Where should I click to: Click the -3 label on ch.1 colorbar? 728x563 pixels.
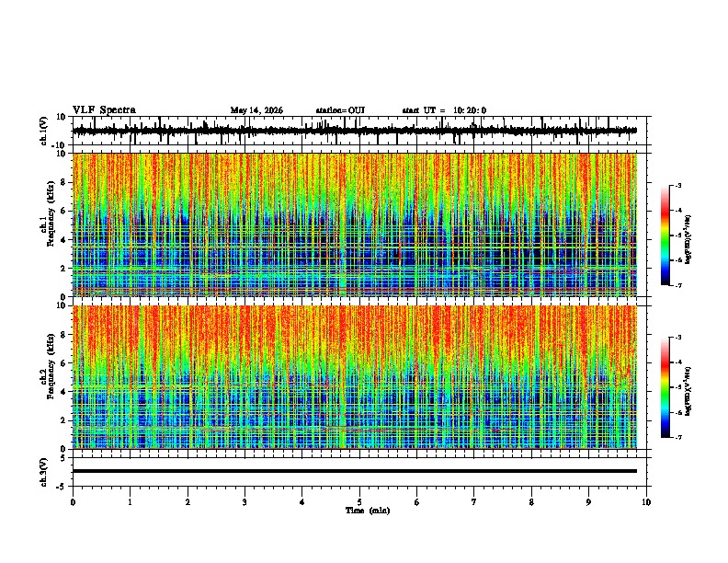(678, 185)
